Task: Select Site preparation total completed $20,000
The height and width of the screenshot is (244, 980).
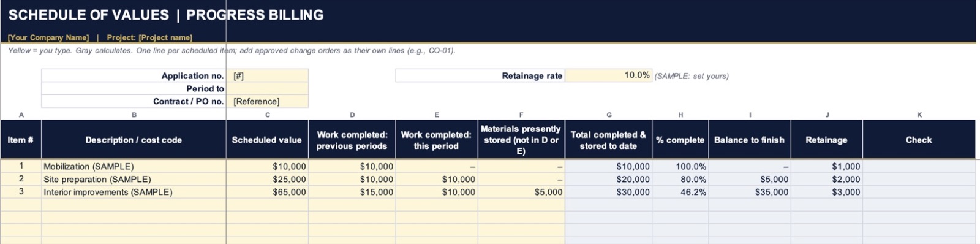Action: tap(608, 179)
